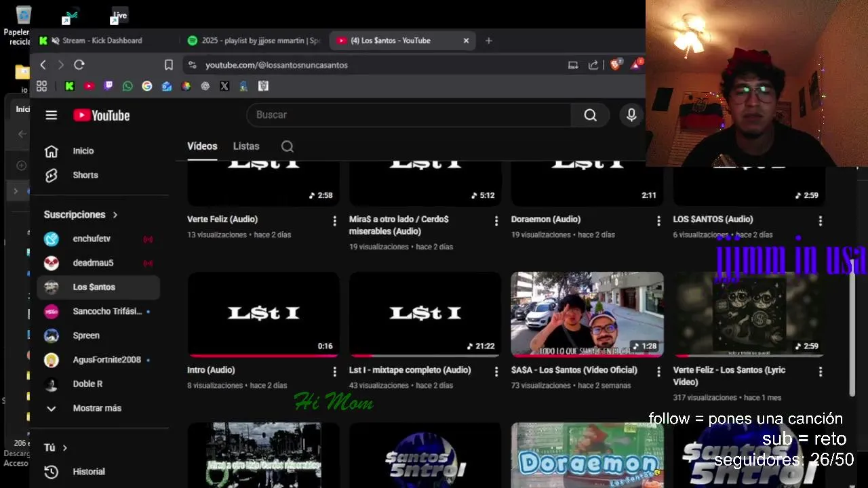Viewport: 868px width, 488px height.
Task: Open Verte Feliz (Audio) video title
Action: [x=222, y=220]
